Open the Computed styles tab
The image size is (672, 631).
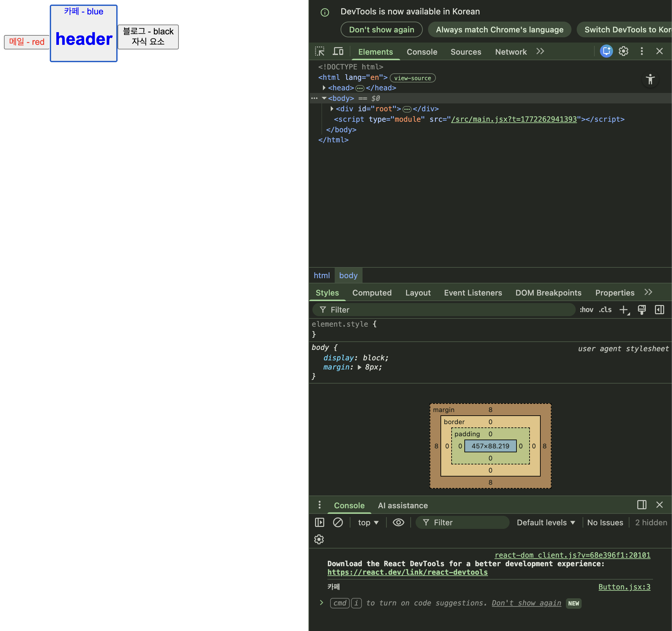click(372, 293)
